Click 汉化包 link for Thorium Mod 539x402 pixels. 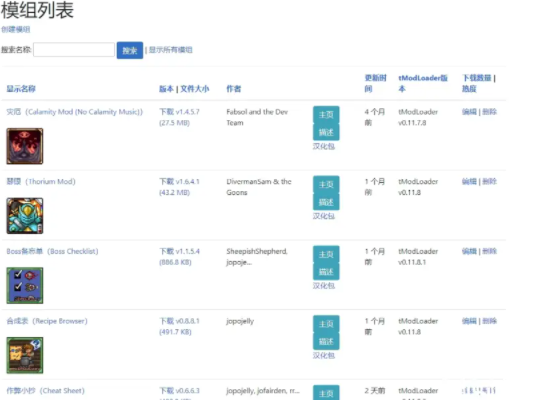pyautogui.click(x=324, y=216)
